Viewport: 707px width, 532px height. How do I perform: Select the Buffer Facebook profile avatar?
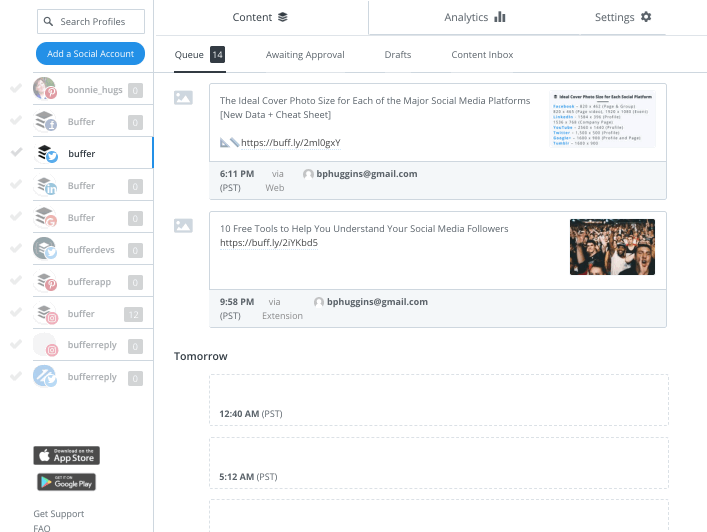tap(45, 121)
